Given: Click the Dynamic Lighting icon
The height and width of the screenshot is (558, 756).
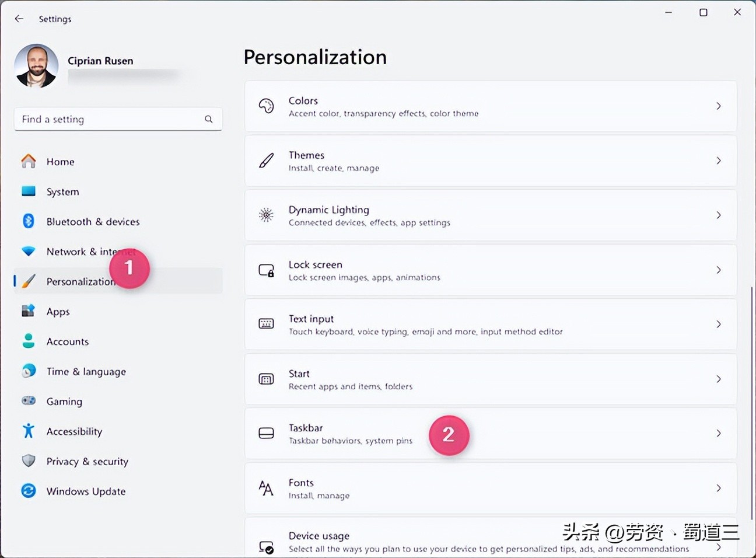Looking at the screenshot, I should coord(267,215).
